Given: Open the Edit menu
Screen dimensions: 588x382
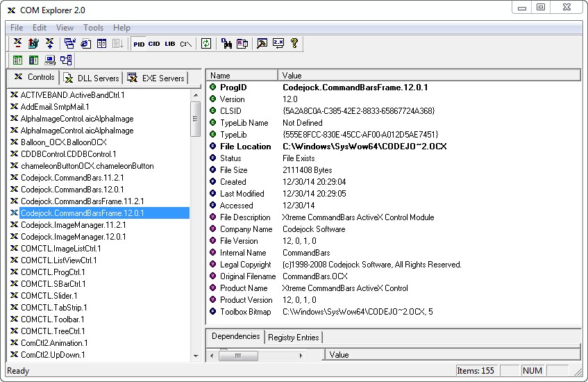Looking at the screenshot, I should pos(40,28).
